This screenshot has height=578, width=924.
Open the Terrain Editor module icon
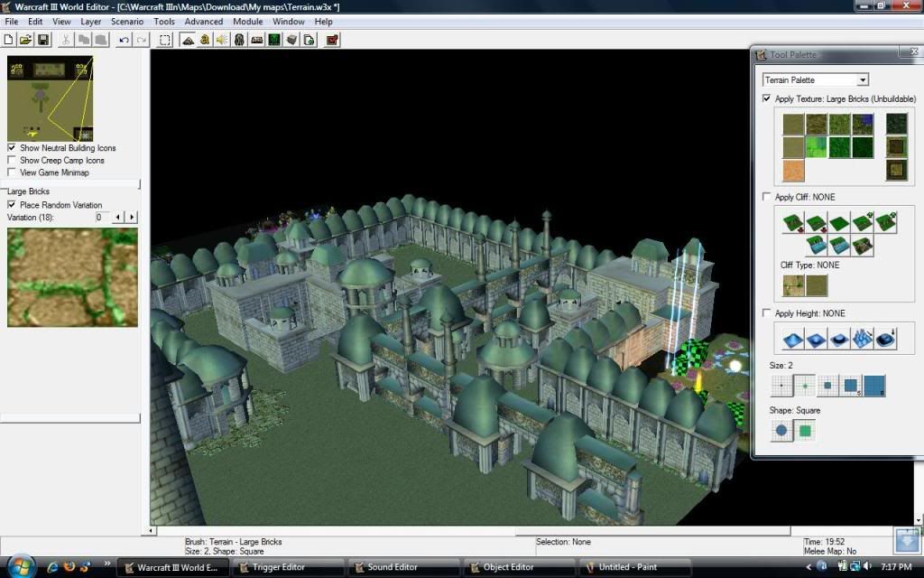point(188,40)
